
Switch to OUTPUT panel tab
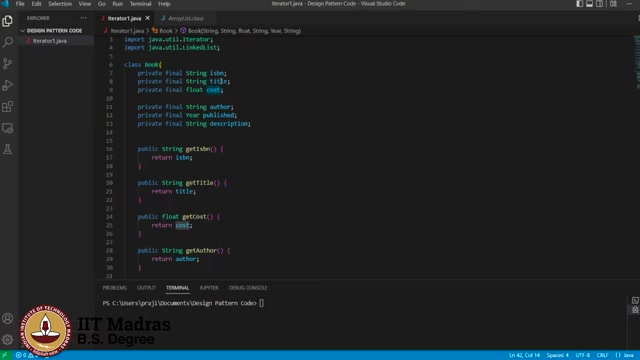146,288
